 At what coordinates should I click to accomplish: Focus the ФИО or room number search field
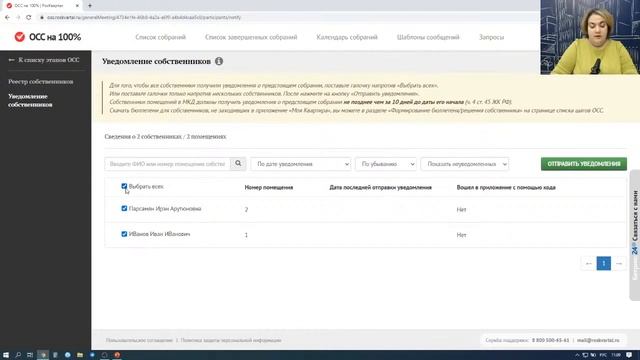coord(167,164)
